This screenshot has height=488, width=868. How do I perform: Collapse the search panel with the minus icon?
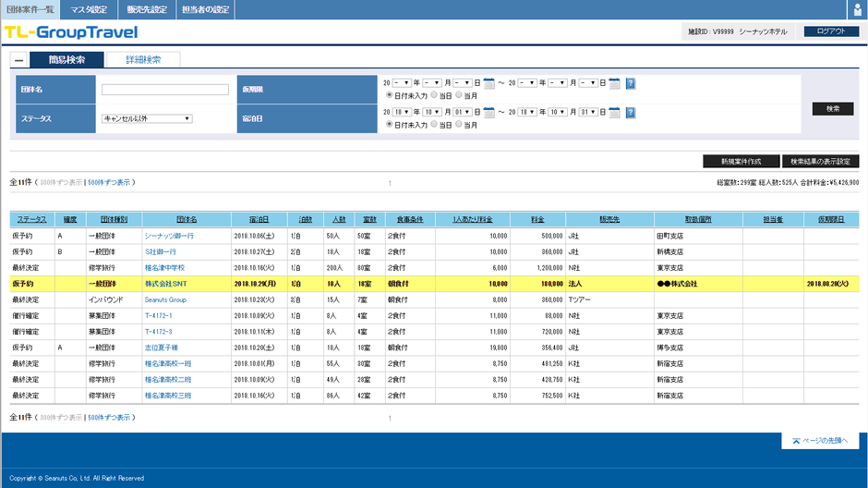click(18, 60)
